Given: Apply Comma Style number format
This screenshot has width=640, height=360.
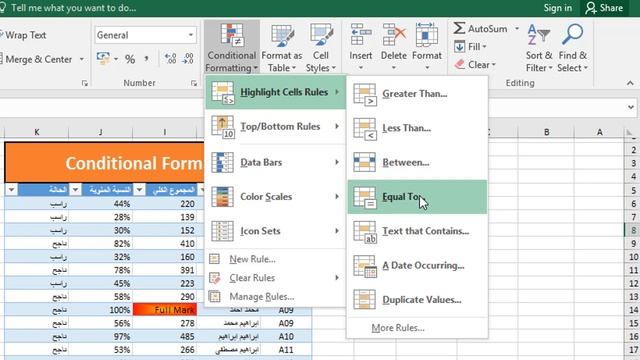Looking at the screenshot, I should tap(146, 60).
